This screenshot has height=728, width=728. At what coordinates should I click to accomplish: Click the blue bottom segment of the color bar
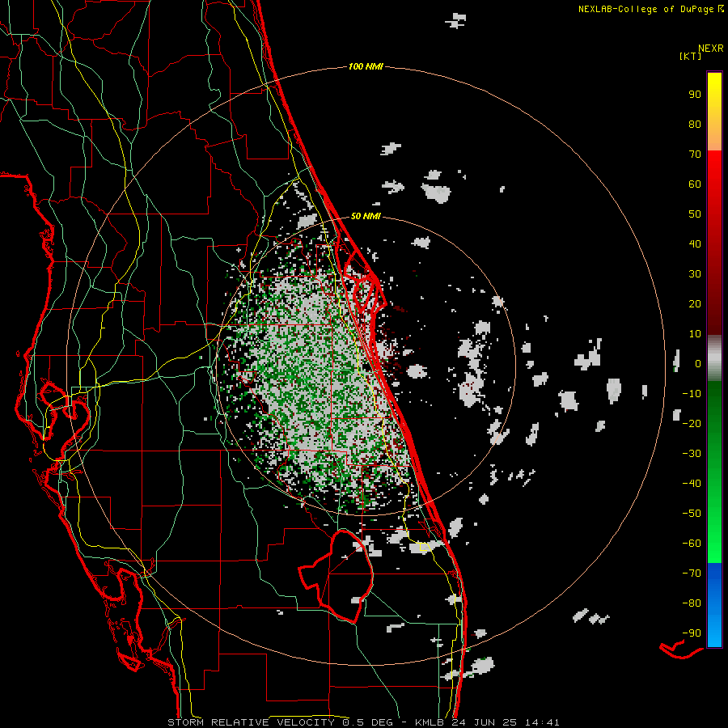click(714, 605)
